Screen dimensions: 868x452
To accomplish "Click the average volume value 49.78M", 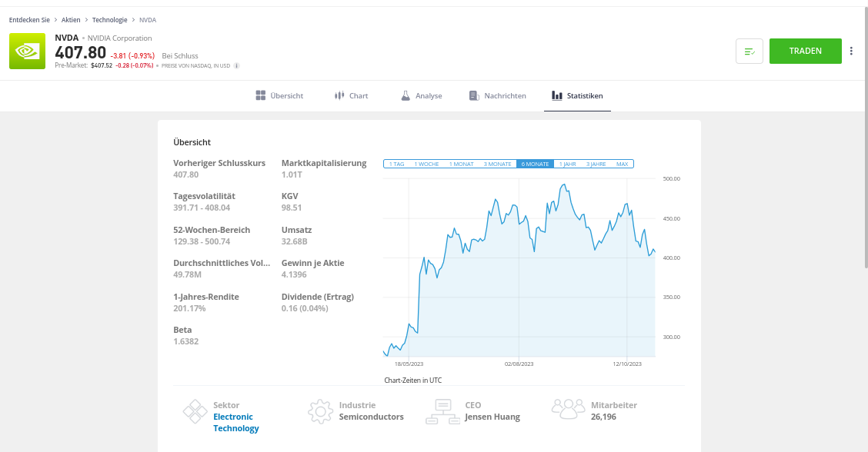I will tap(187, 275).
